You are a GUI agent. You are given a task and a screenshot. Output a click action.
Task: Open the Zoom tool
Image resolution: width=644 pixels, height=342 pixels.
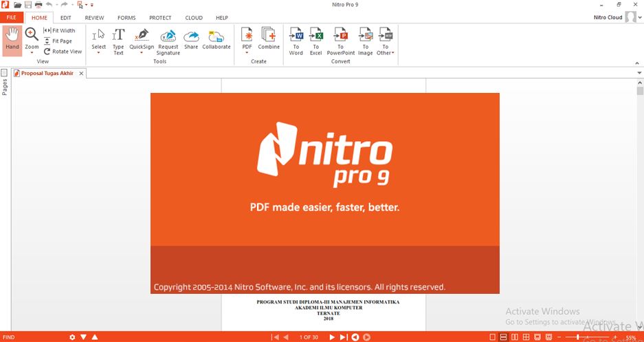click(x=32, y=37)
